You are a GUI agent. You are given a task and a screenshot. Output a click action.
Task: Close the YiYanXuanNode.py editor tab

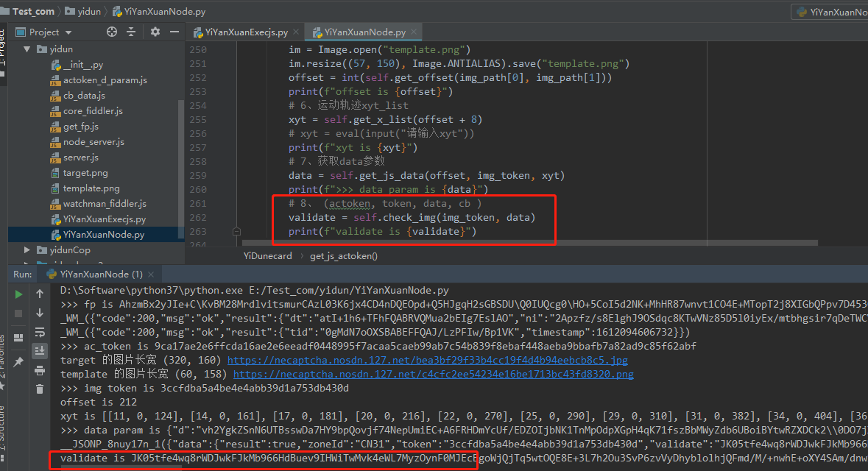coord(414,32)
